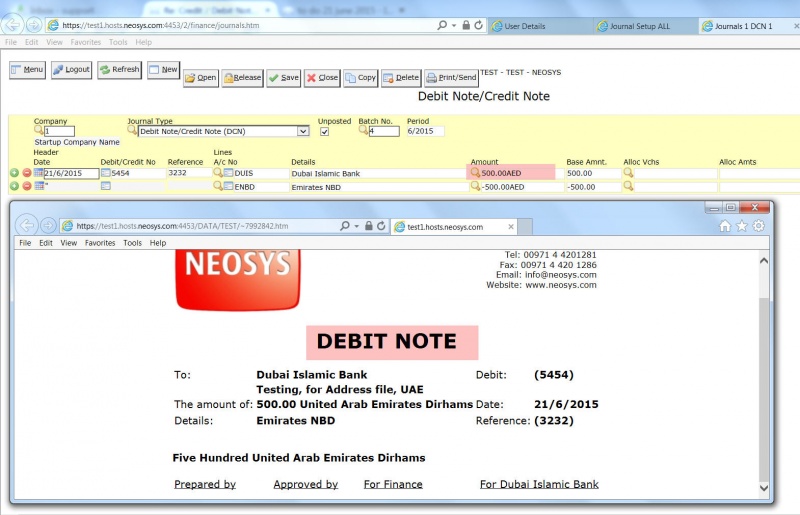The width and height of the screenshot is (800, 515).
Task: Open calendar icon in the ENBD row
Action: [x=38, y=186]
